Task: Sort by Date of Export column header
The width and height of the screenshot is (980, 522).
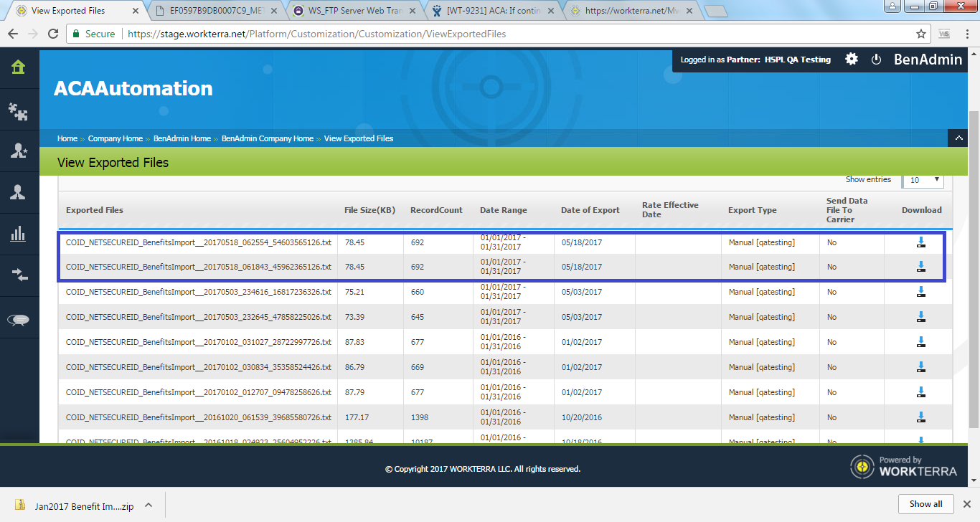Action: (590, 210)
